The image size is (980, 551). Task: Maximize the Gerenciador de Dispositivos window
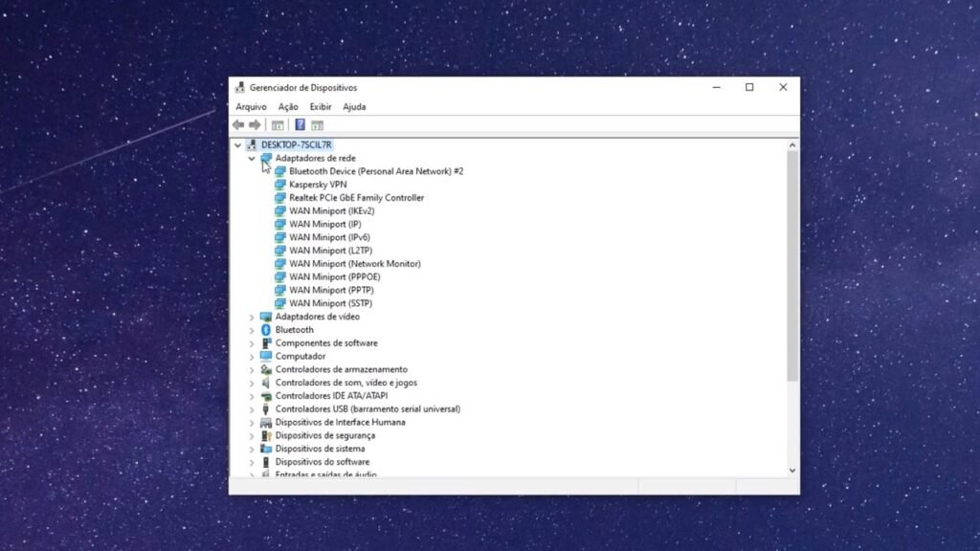click(749, 87)
